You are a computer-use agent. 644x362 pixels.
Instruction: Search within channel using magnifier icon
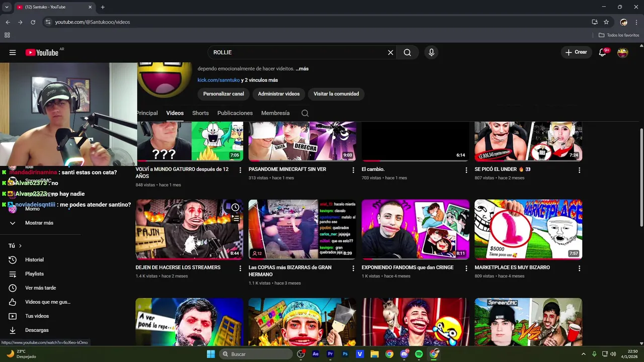(x=305, y=113)
